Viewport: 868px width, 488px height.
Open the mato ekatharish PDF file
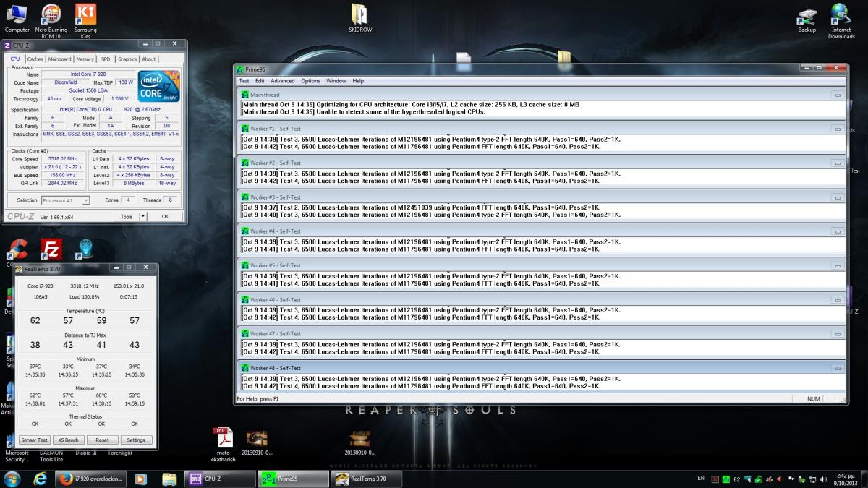(223, 443)
